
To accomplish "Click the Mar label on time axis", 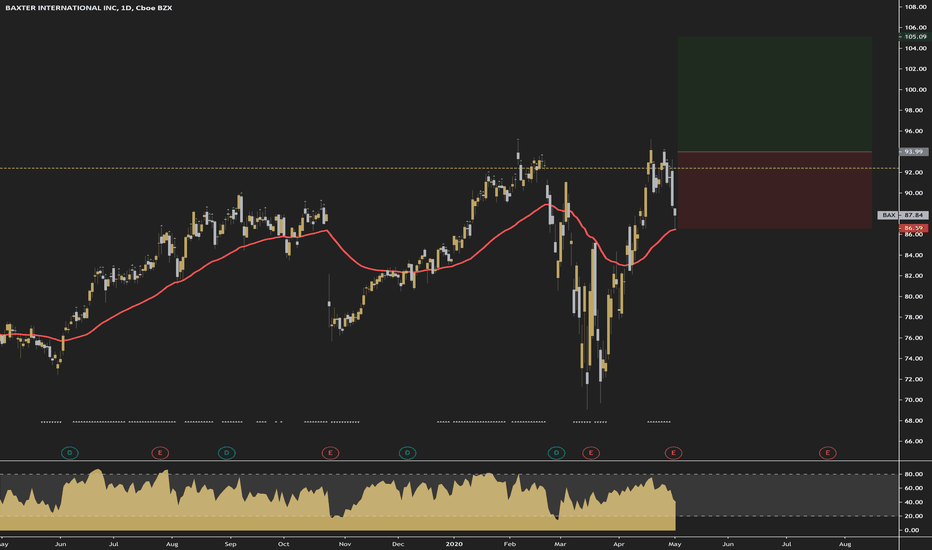I will [560, 544].
